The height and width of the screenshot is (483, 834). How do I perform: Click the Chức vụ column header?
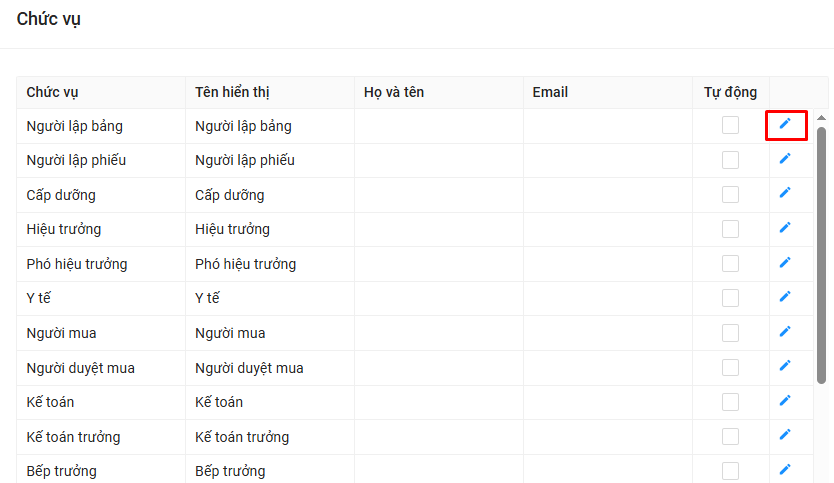[53, 92]
